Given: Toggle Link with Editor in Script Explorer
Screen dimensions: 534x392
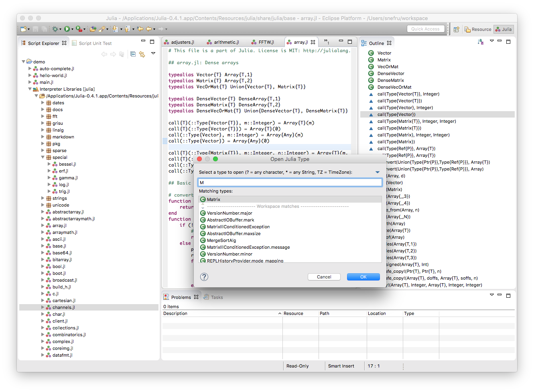Looking at the screenshot, I should pos(143,54).
